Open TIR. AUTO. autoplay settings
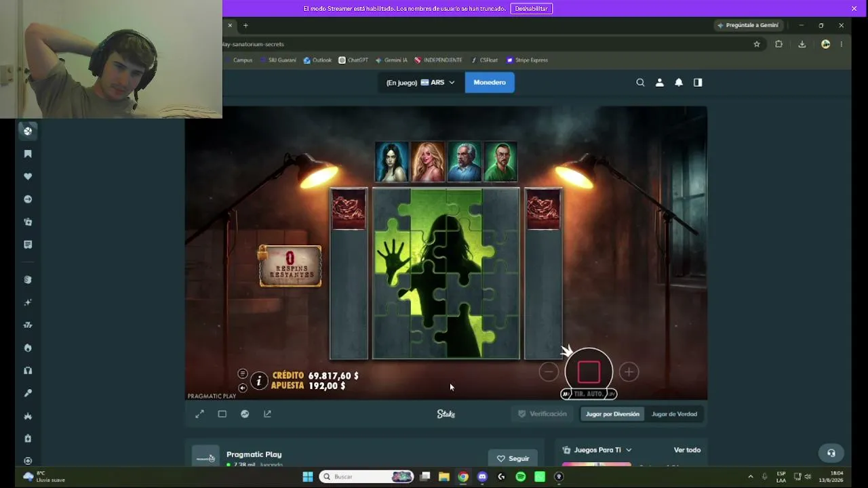The image size is (868, 488). [589, 394]
